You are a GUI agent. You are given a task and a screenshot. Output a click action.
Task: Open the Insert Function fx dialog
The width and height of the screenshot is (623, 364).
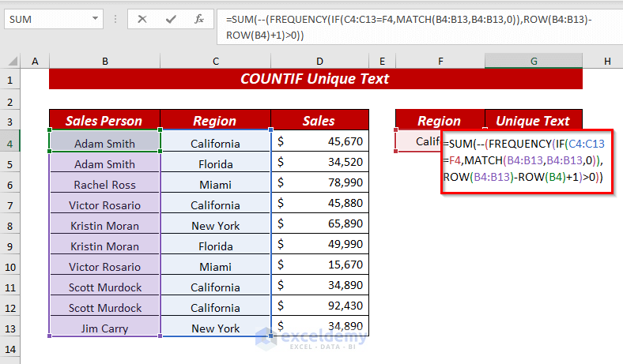[x=199, y=18]
